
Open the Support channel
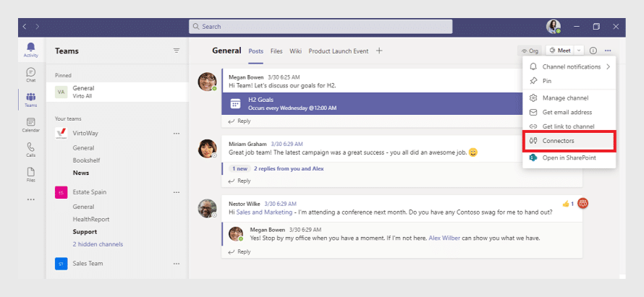[85, 232]
